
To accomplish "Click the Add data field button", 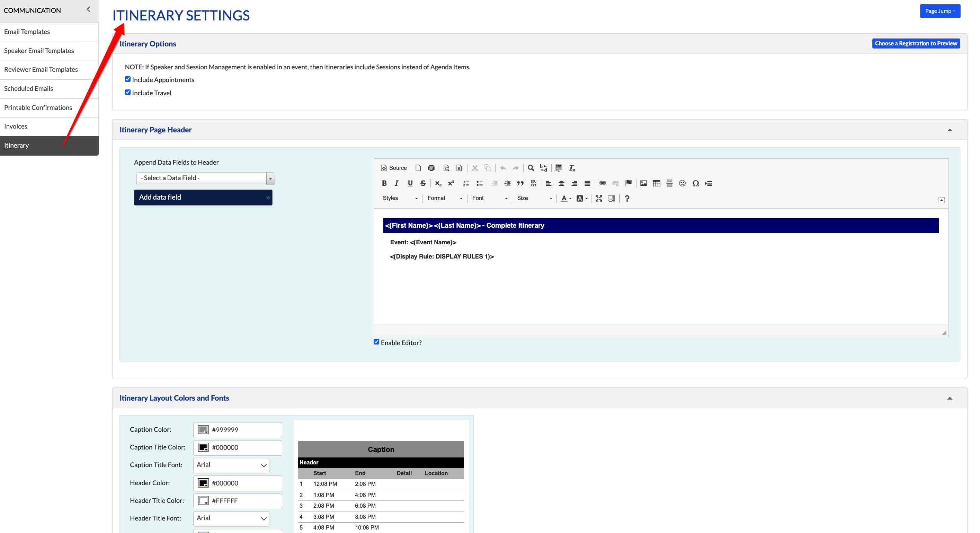I will [x=203, y=197].
